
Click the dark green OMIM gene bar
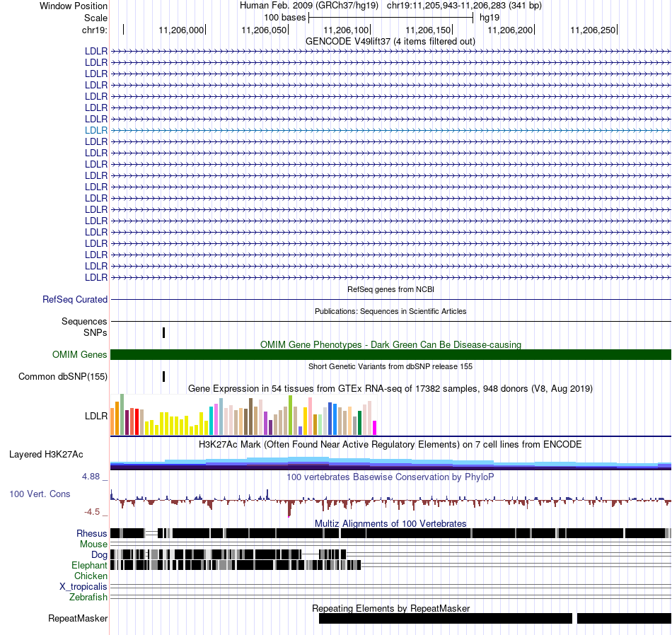click(390, 354)
